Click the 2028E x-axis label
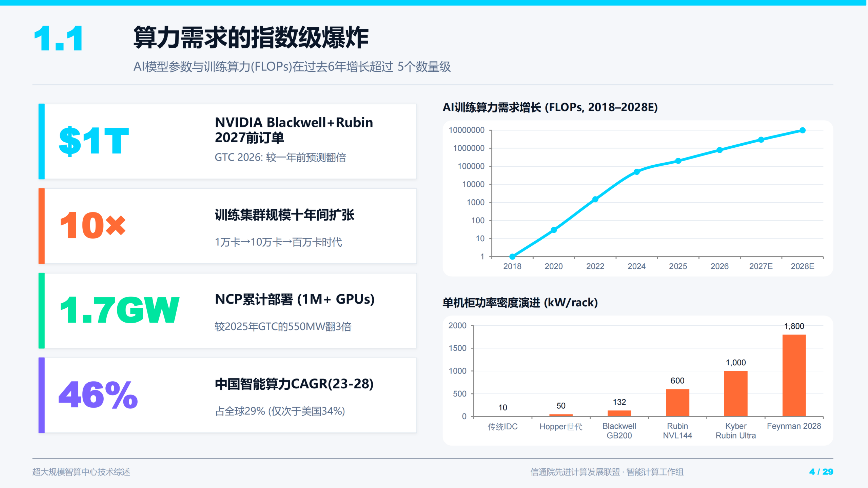The width and height of the screenshot is (868, 488). (x=803, y=266)
